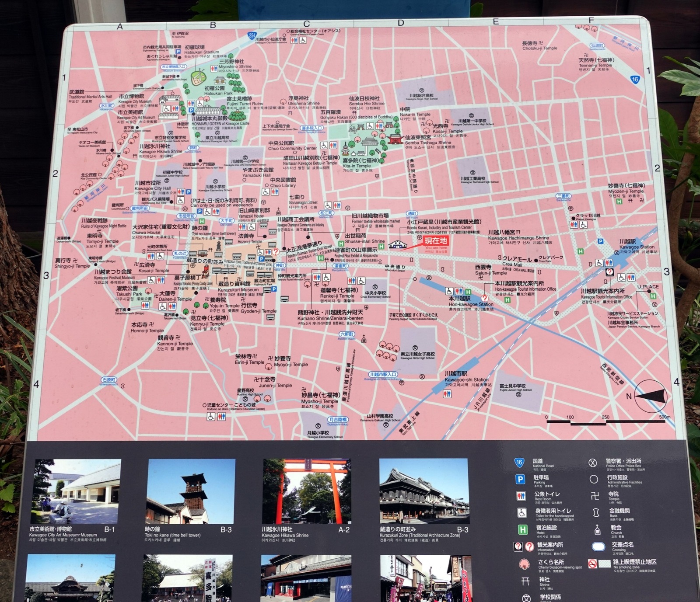Image resolution: width=700 pixels, height=602 pixels.
Task: Select the Chotoku-ji Temple label
Action: pos(540,48)
